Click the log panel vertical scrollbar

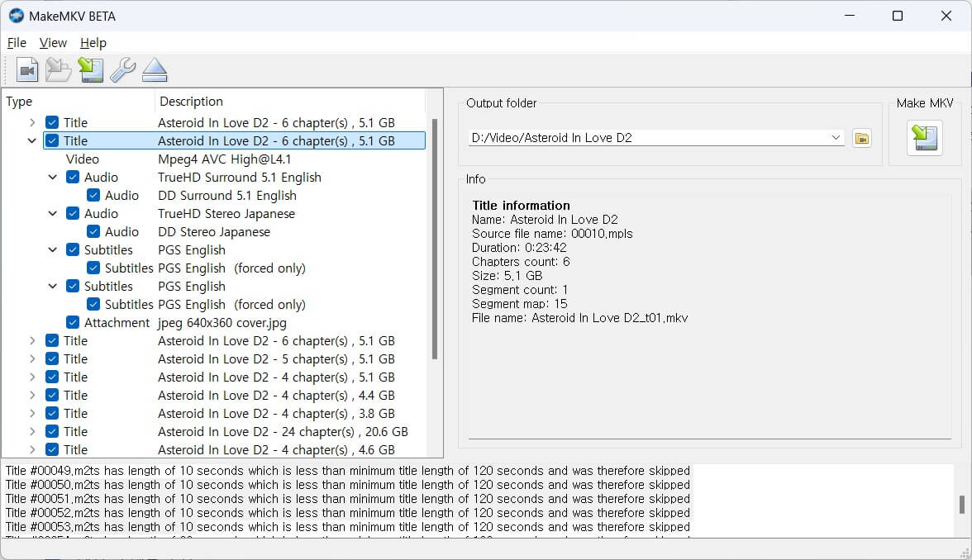(x=962, y=504)
